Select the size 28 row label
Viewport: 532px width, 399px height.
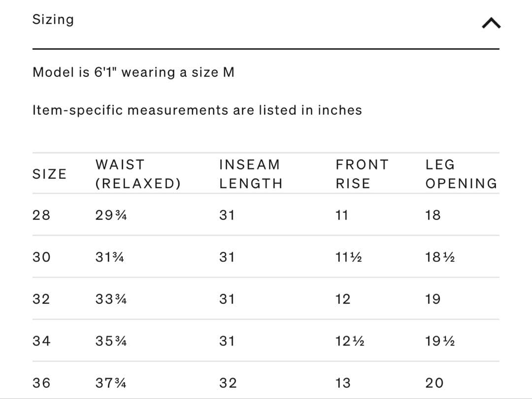click(41, 215)
